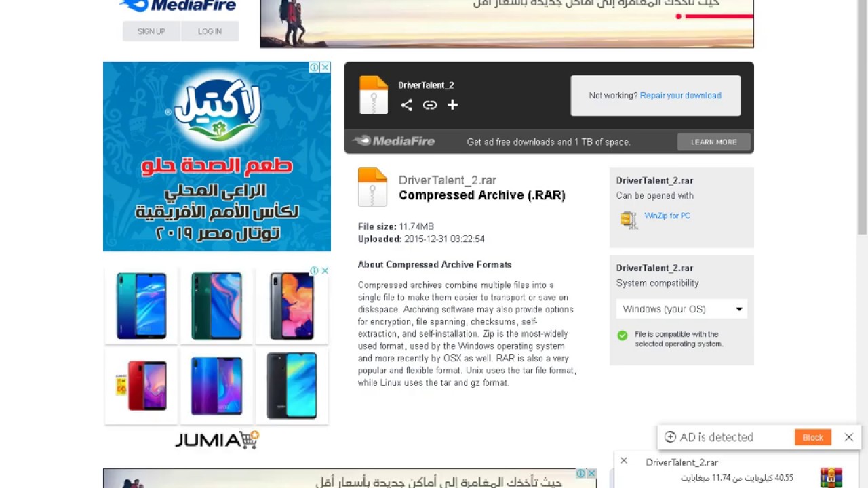Click the File size 11.74MB text
The width and height of the screenshot is (868, 488).
pyautogui.click(x=396, y=226)
